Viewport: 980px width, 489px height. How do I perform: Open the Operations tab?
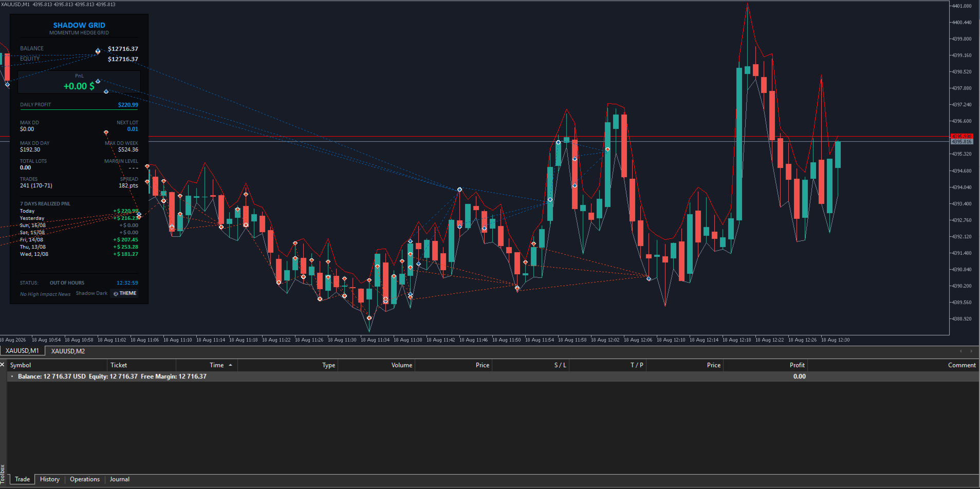85,479
